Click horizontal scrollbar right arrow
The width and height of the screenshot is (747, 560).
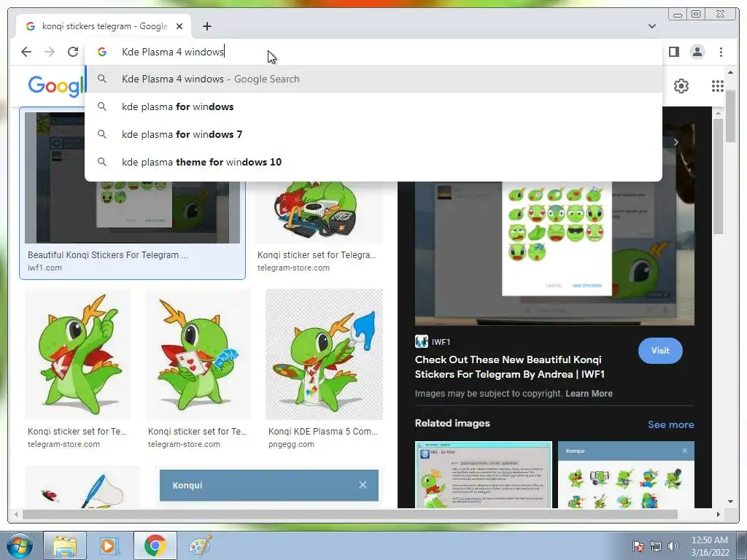click(x=718, y=514)
